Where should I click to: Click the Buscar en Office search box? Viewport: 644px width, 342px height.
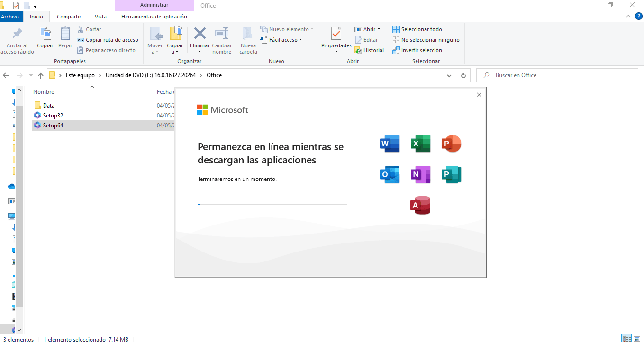click(x=557, y=75)
